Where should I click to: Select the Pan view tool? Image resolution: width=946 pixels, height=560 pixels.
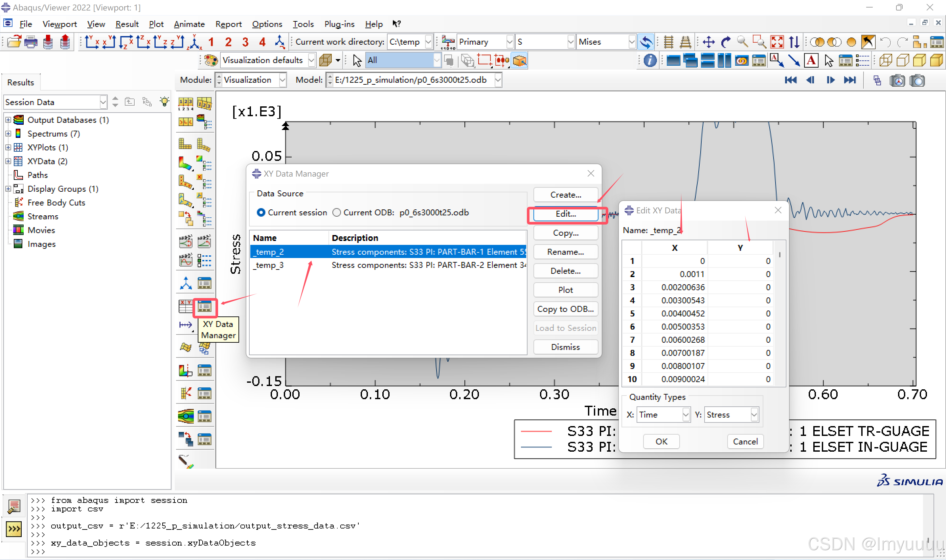click(709, 42)
